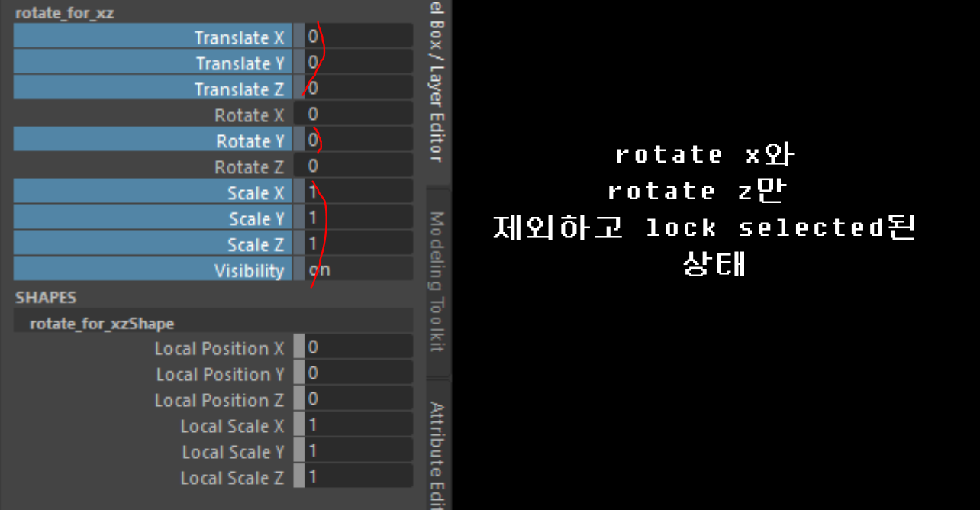Click the Local Position X value field
Image resolution: width=980 pixels, height=510 pixels.
click(359, 347)
